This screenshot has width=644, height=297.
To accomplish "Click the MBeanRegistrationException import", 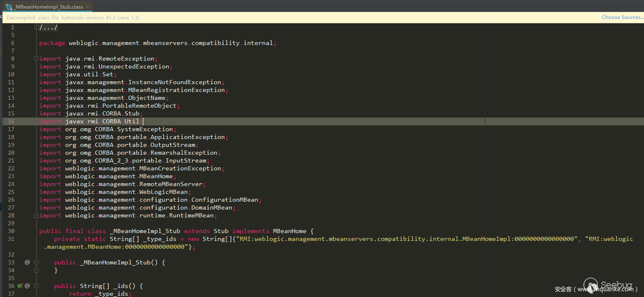I will 134,90.
